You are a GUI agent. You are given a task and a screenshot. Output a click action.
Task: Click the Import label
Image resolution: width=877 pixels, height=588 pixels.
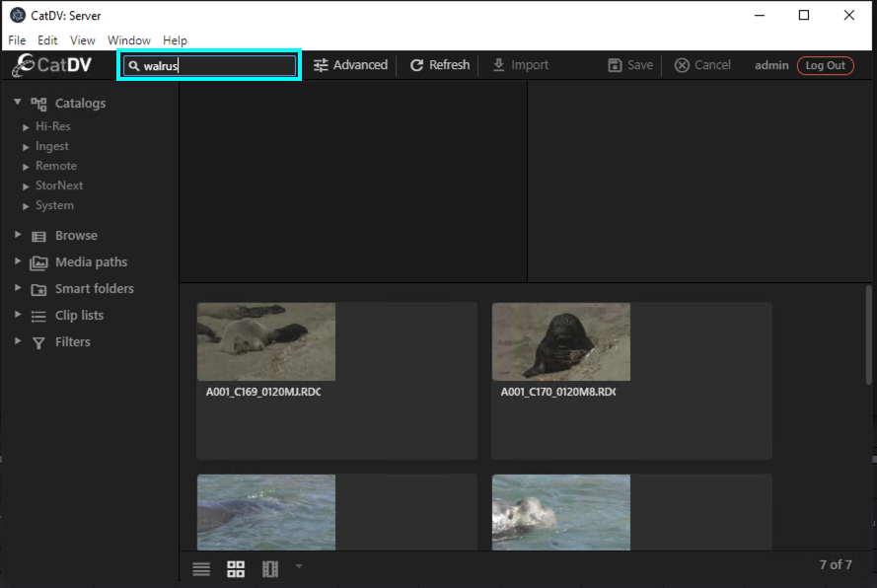(x=530, y=65)
